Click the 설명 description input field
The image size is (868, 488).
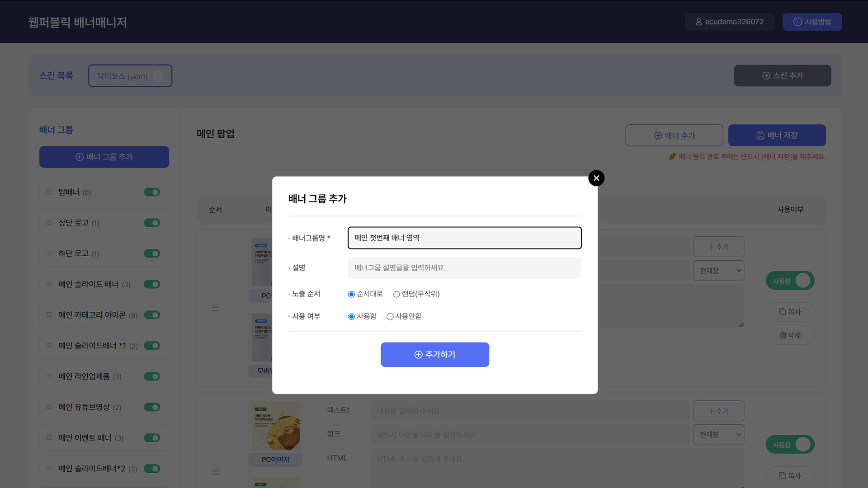[464, 268]
